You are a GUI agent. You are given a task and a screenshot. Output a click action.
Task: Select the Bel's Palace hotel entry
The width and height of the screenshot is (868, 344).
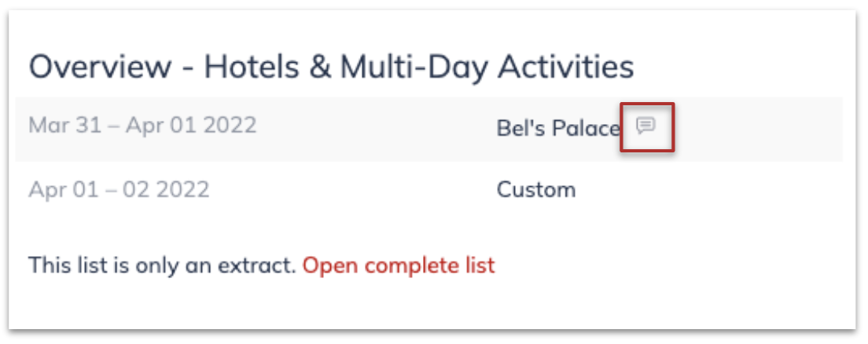558,128
